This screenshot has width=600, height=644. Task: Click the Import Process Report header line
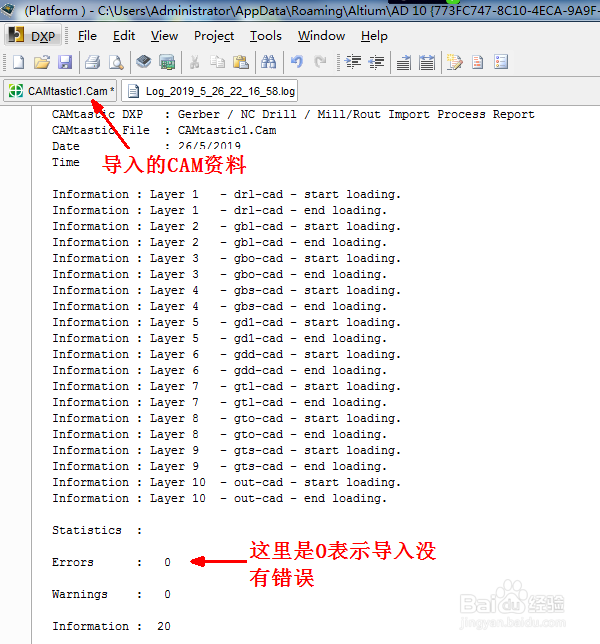point(293,114)
